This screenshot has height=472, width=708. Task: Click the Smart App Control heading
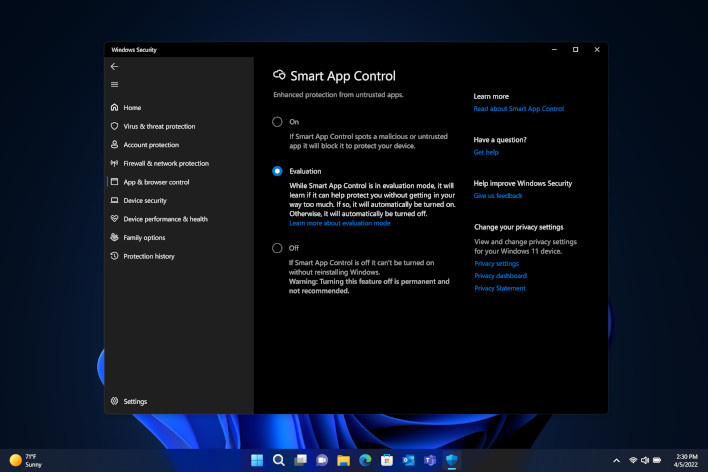(343, 76)
